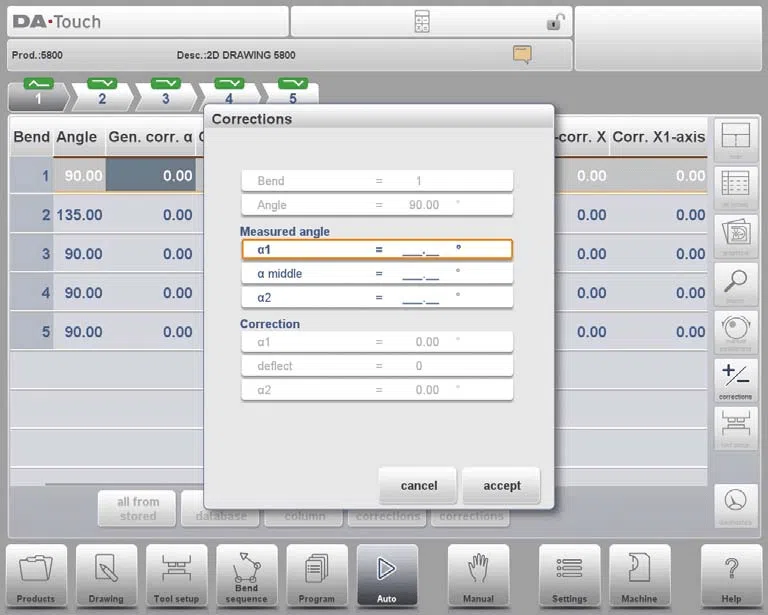
Task: Click the Corr. X1-axis column header
Action: [x=658, y=137]
